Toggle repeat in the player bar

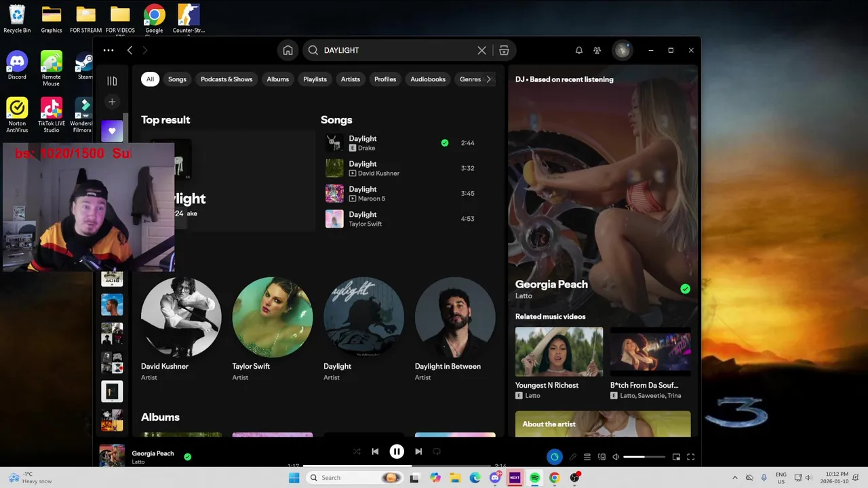click(x=437, y=451)
